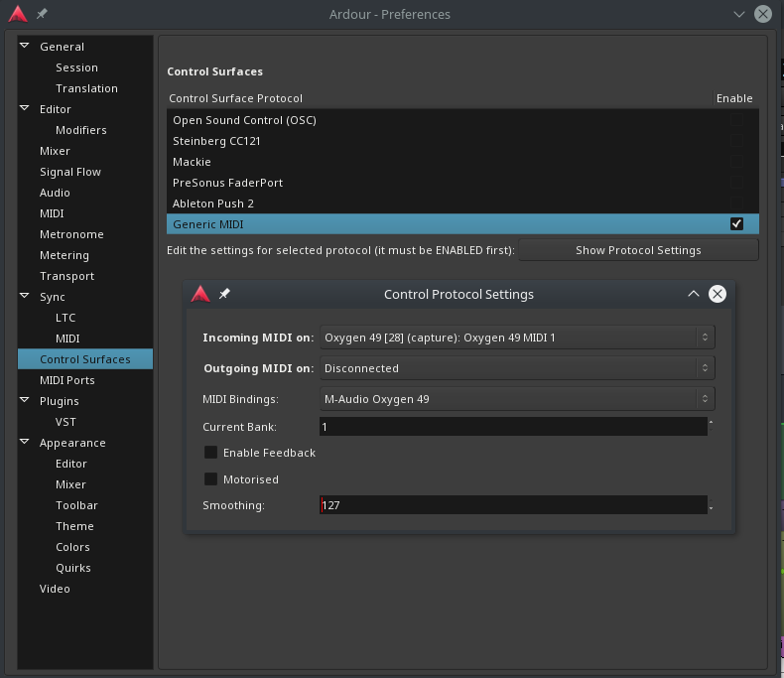Viewport: 784px width, 678px height.
Task: Open the MIDI Bindings dropdown
Action: [x=517, y=399]
